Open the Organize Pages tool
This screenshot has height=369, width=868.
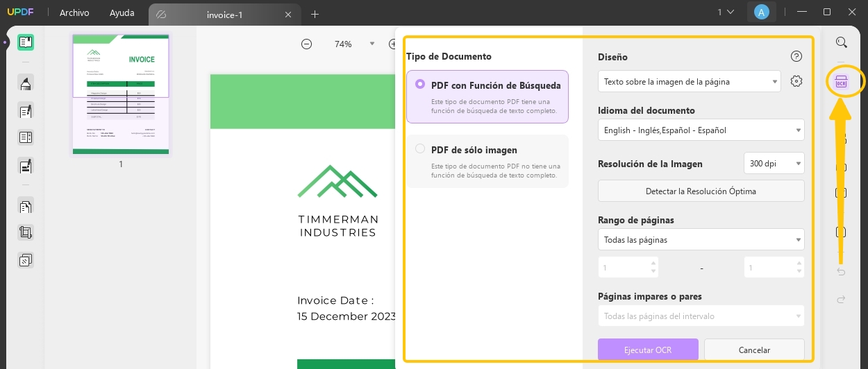tap(26, 206)
